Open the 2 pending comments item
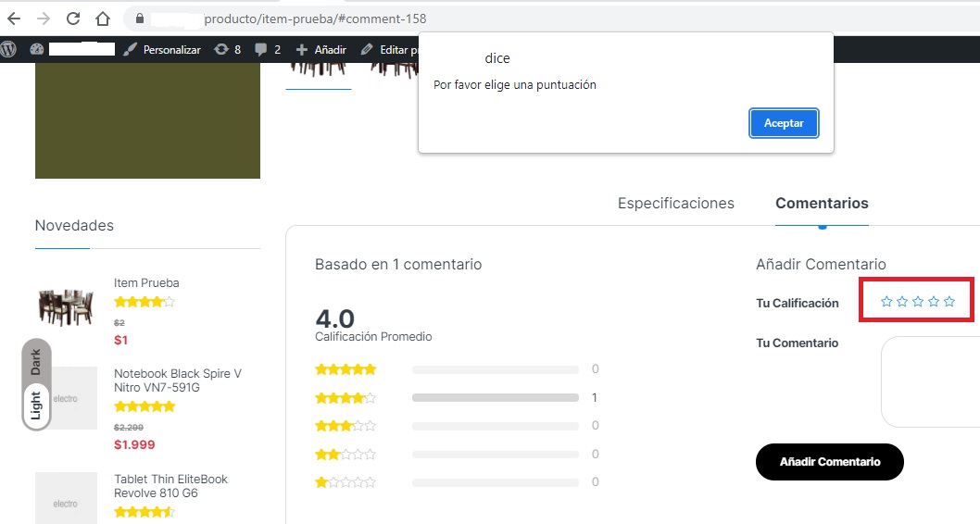Screen dimensions: 980x524 pyautogui.click(x=268, y=49)
